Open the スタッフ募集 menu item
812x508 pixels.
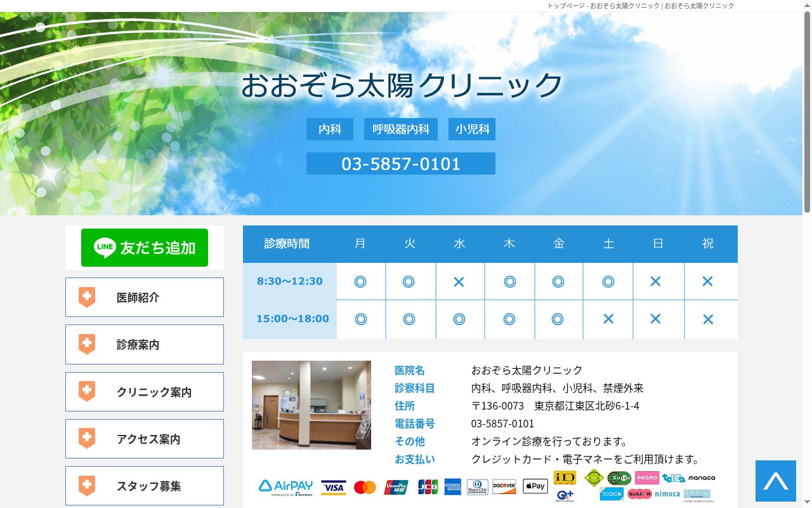coord(145,486)
